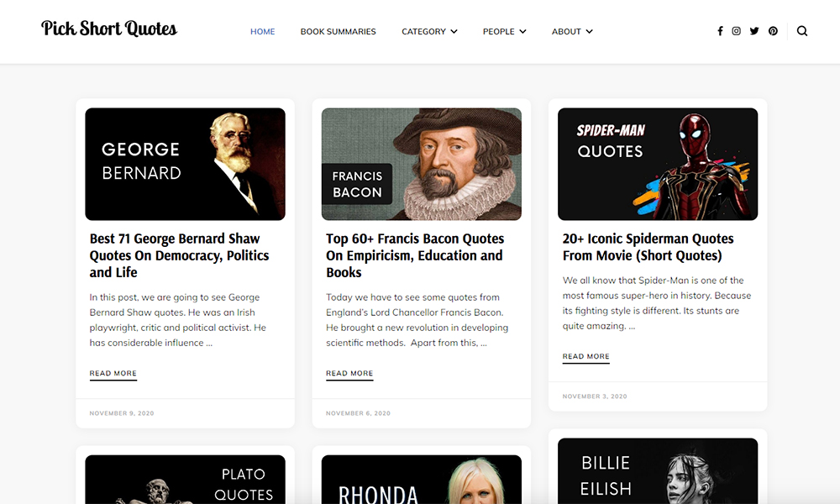Click the Plato Quotes thumbnail image
The width and height of the screenshot is (840, 504).
pos(185,479)
